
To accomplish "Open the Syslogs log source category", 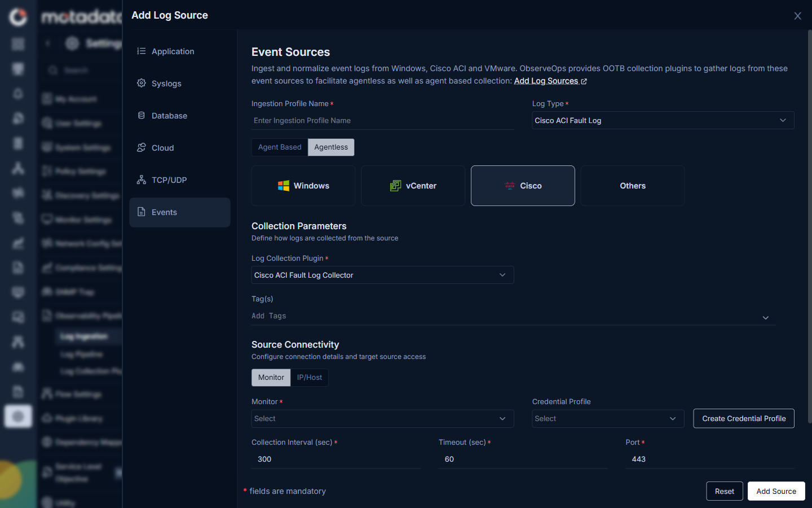I will [179, 84].
